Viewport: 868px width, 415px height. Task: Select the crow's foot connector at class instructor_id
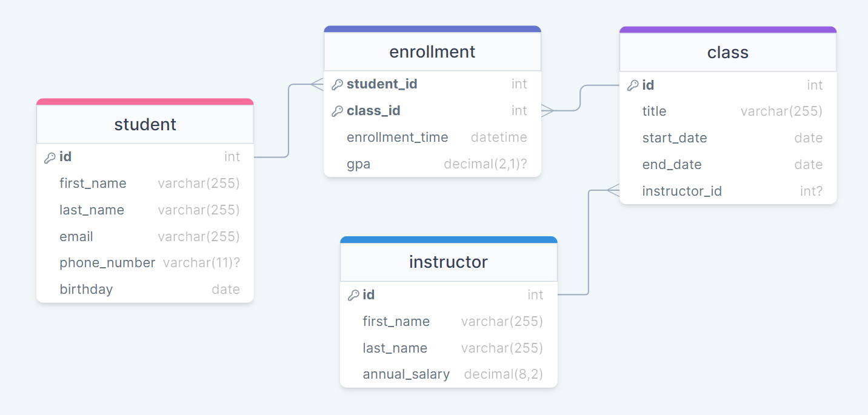point(613,191)
